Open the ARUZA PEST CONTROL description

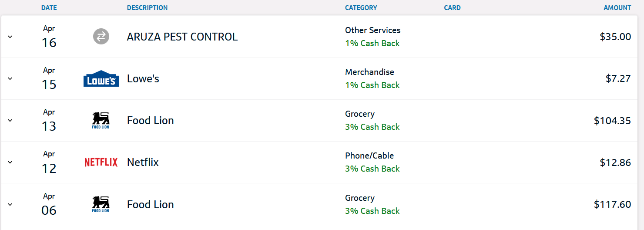coord(182,37)
